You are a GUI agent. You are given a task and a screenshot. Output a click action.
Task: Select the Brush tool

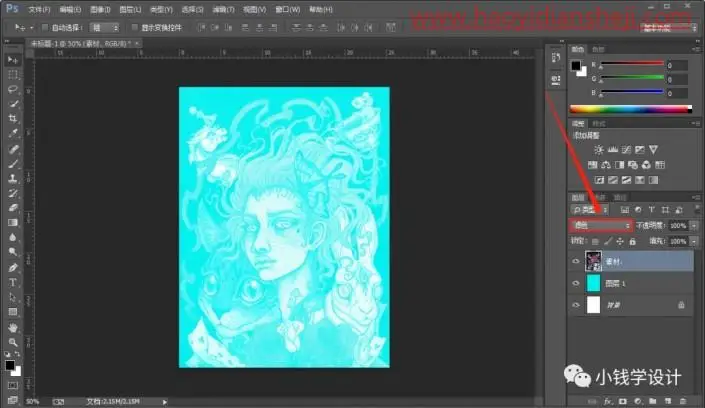[x=13, y=164]
